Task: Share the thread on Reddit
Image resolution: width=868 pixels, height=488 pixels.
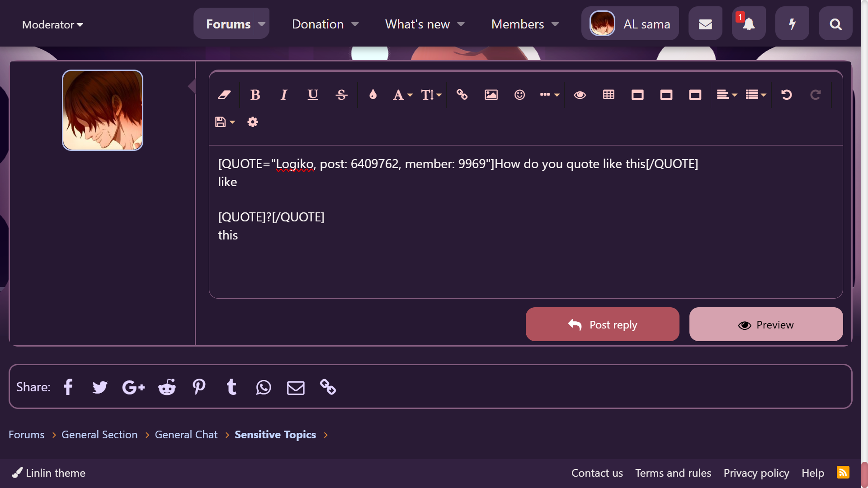Action: 167,387
